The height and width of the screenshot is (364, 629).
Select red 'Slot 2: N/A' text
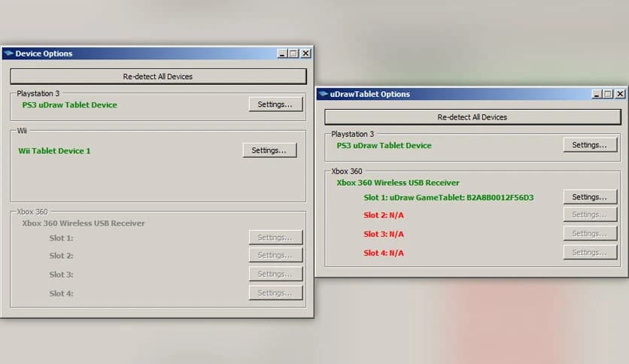tap(384, 215)
